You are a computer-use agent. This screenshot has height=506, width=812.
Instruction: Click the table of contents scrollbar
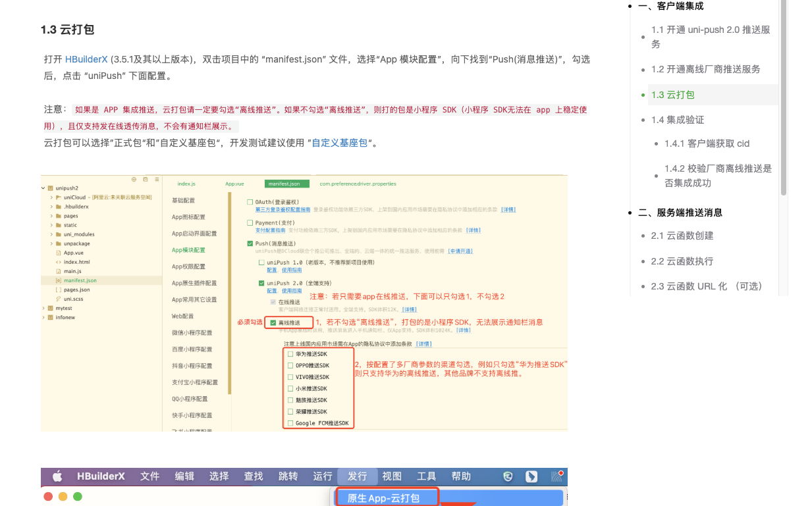pos(784,97)
